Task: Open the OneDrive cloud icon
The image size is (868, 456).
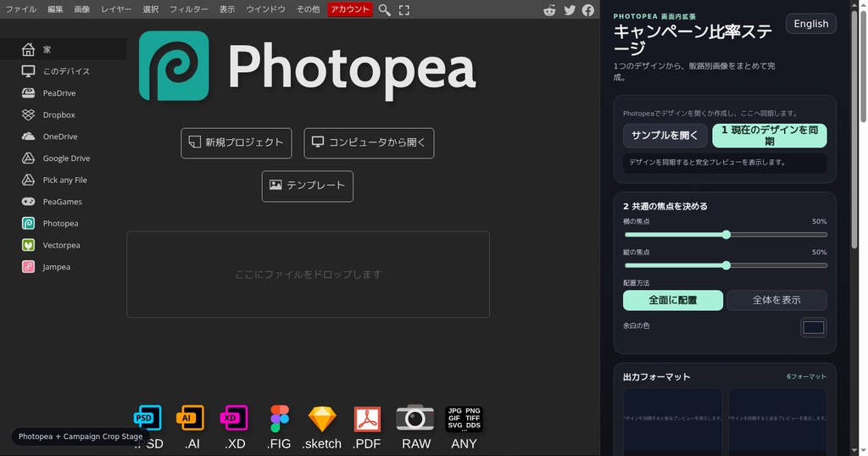Action: point(28,136)
